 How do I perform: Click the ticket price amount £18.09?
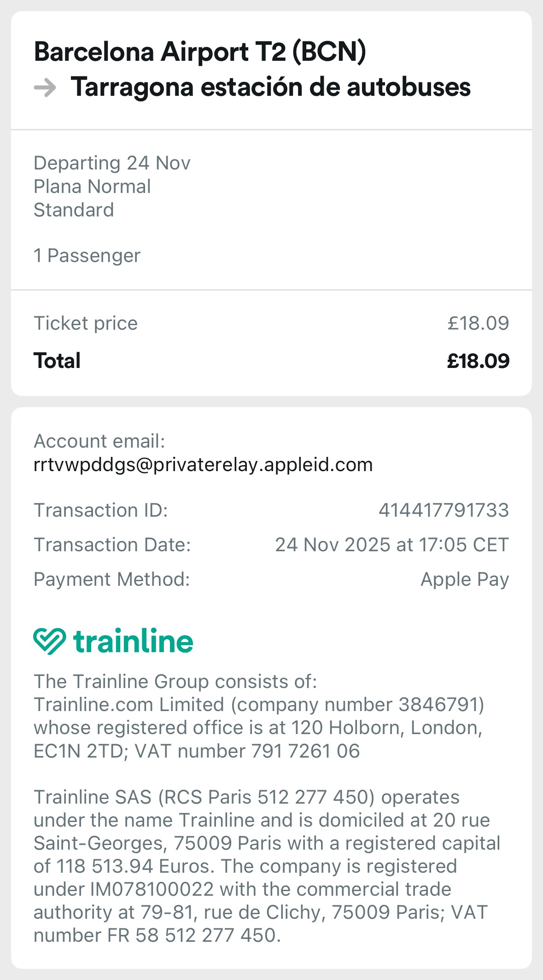point(478,323)
